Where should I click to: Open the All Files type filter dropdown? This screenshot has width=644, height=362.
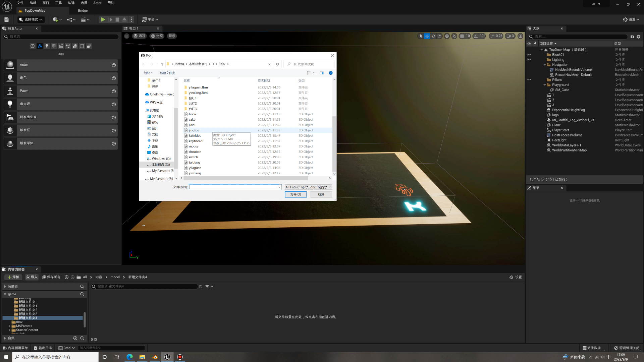308,187
